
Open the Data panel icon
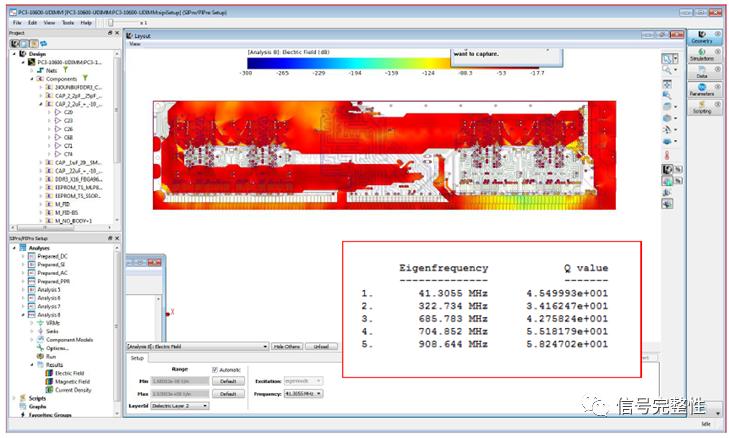(x=702, y=72)
